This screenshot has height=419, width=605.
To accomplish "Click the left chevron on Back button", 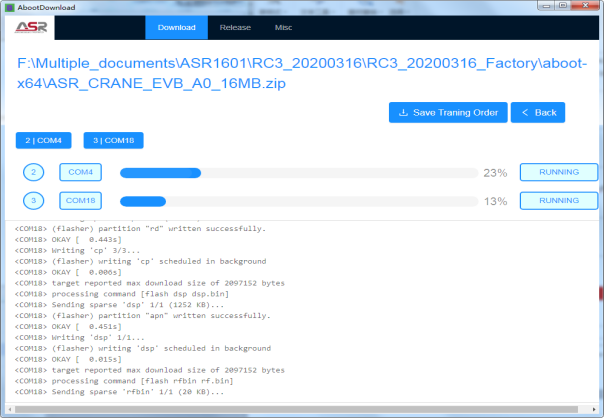I will [x=525, y=113].
